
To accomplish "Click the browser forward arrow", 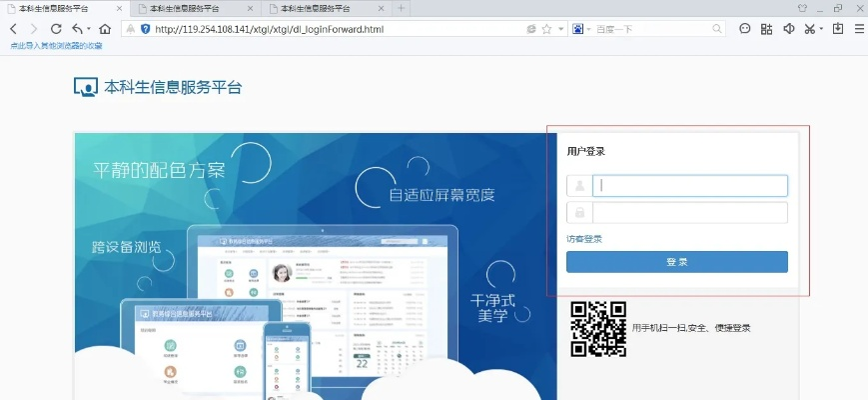I will pyautogui.click(x=34, y=29).
